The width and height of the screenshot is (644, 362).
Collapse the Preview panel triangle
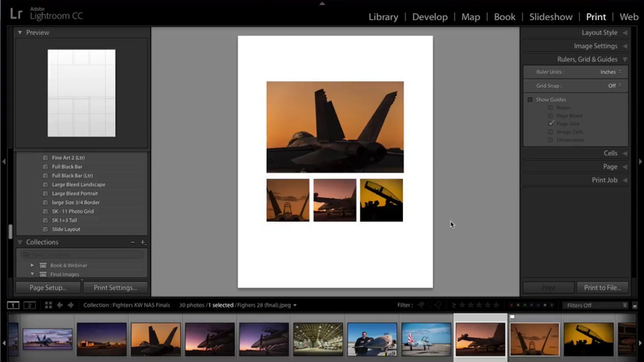point(20,33)
